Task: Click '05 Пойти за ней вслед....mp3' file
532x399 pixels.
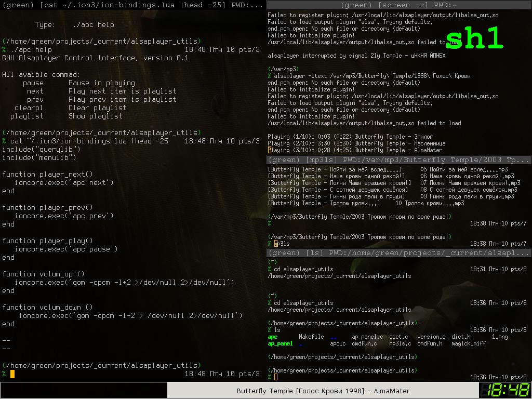Action: [464, 169]
